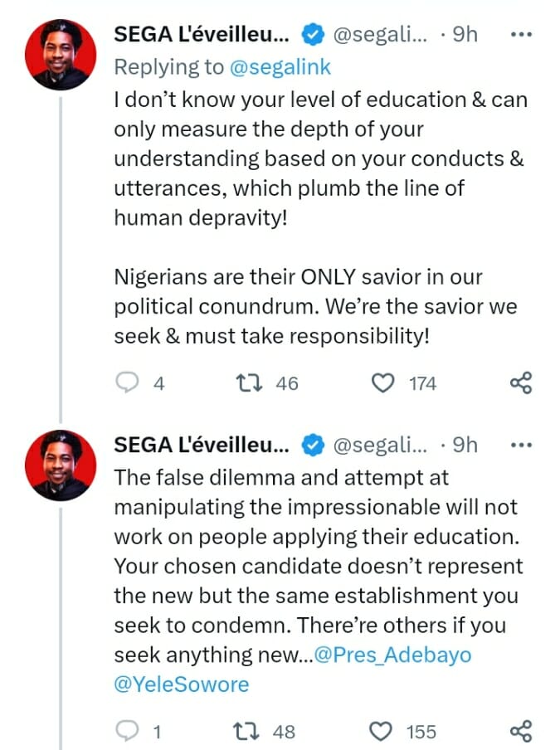Open the SEGA L'éveilleu display name on first tweet
The image size is (560, 750).
(x=201, y=35)
